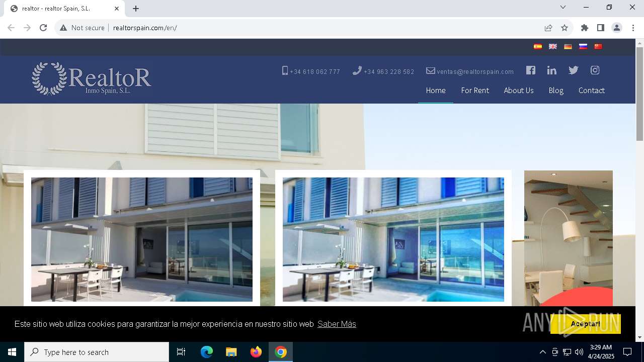644x362 pixels.
Task: Open the volume control icon
Action: (x=579, y=352)
